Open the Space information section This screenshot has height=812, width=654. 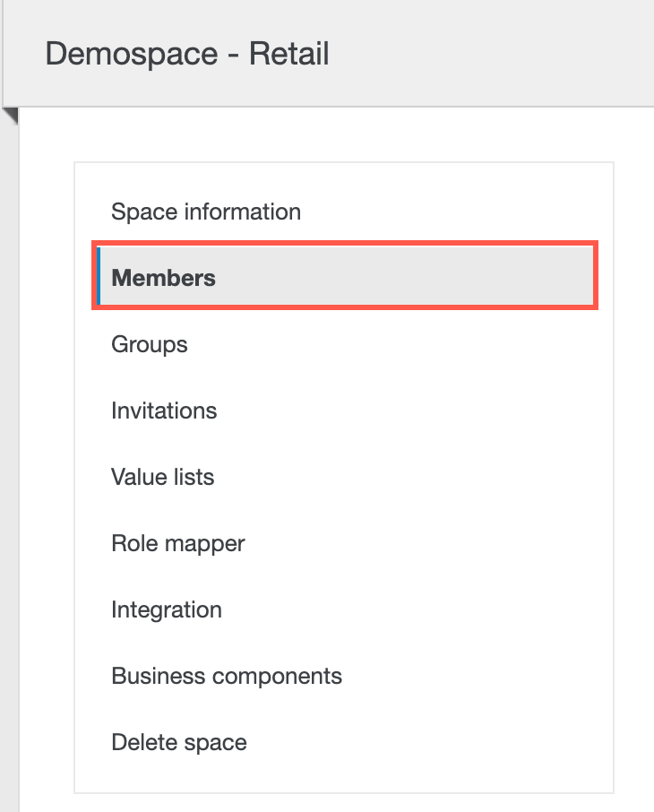coord(204,212)
